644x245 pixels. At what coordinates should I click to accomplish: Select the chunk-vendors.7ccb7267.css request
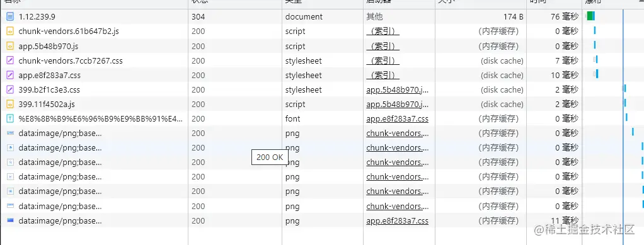pyautogui.click(x=71, y=60)
